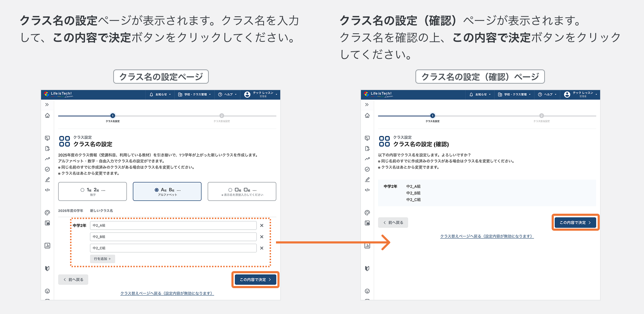The width and height of the screenshot is (644, 314).
Task: Click pencil icon in left screenshot sidebar
Action: point(47,180)
